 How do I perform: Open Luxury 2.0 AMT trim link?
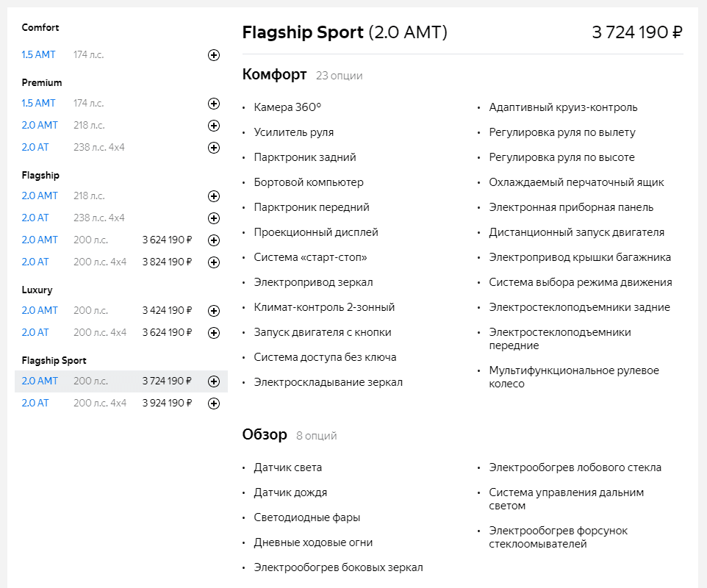pos(40,310)
